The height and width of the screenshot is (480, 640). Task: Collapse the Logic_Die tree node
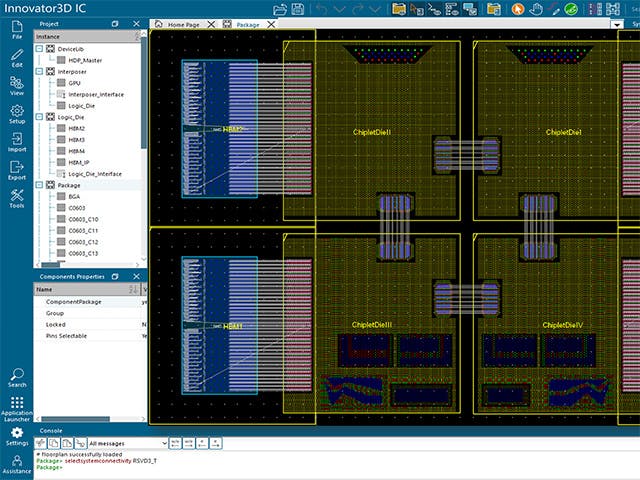(39, 117)
